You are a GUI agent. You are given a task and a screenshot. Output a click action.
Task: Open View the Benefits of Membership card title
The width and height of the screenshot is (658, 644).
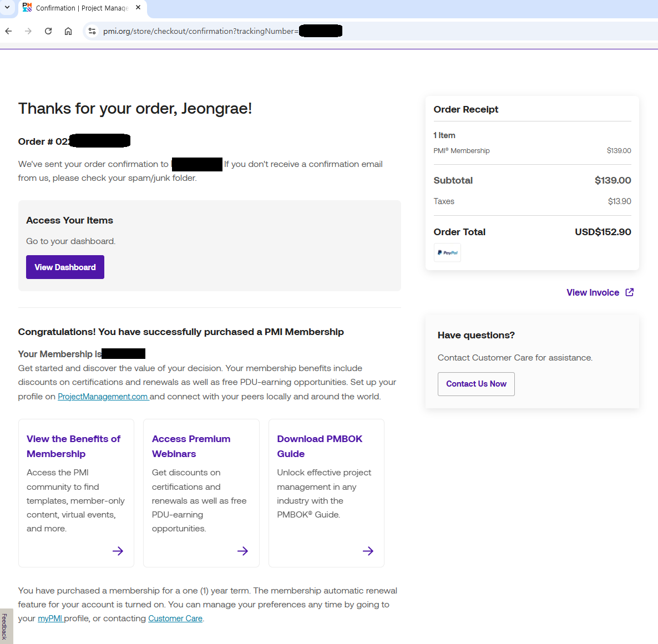point(73,446)
